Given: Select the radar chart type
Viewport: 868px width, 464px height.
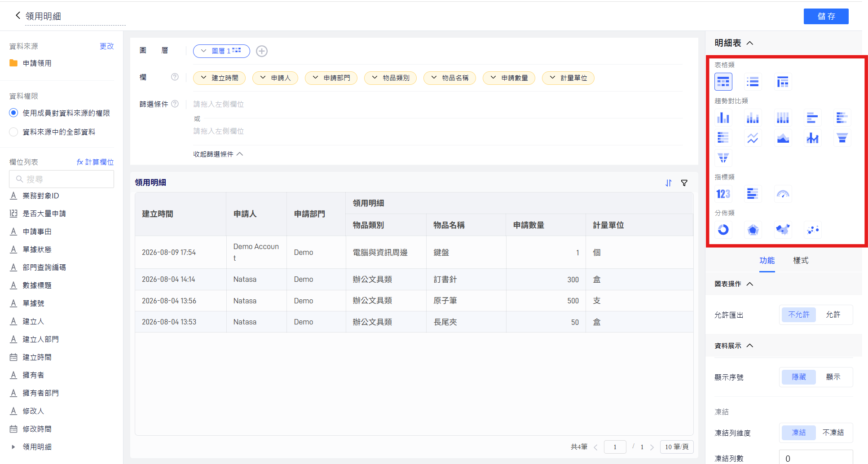Looking at the screenshot, I should click(753, 230).
